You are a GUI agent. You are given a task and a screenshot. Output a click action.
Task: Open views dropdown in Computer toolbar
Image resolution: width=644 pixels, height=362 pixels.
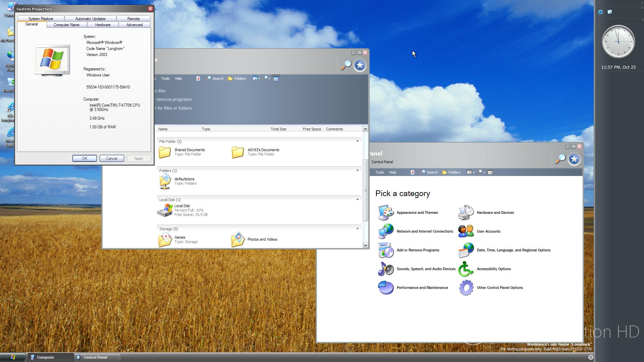coord(256,78)
